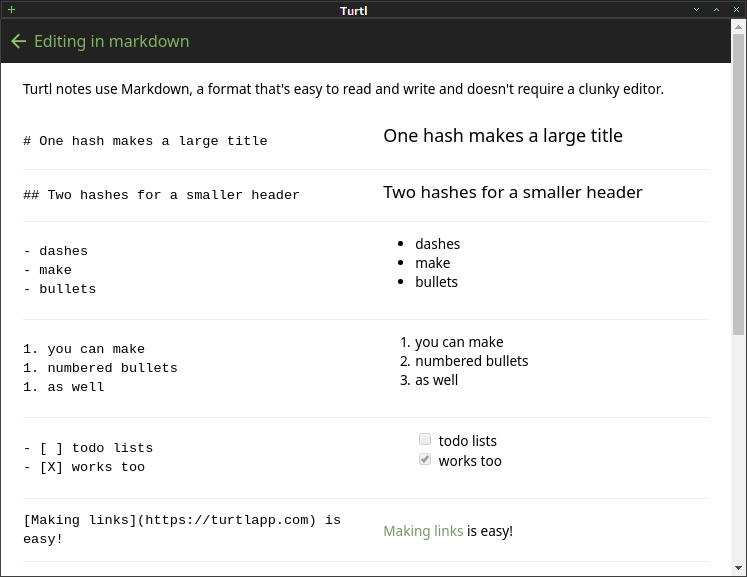Close the Turtl window with X icon
Viewport: 747px width, 577px height.
click(737, 10)
